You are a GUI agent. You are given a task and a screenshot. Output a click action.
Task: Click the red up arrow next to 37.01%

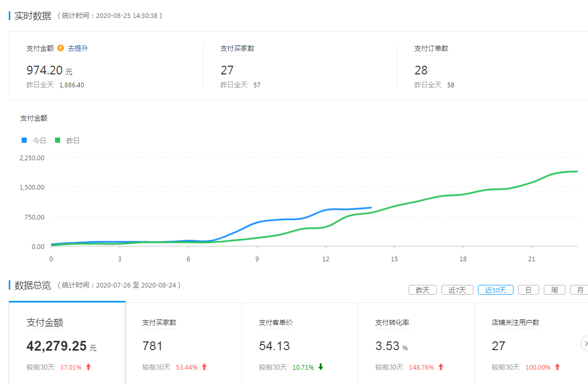pos(88,367)
